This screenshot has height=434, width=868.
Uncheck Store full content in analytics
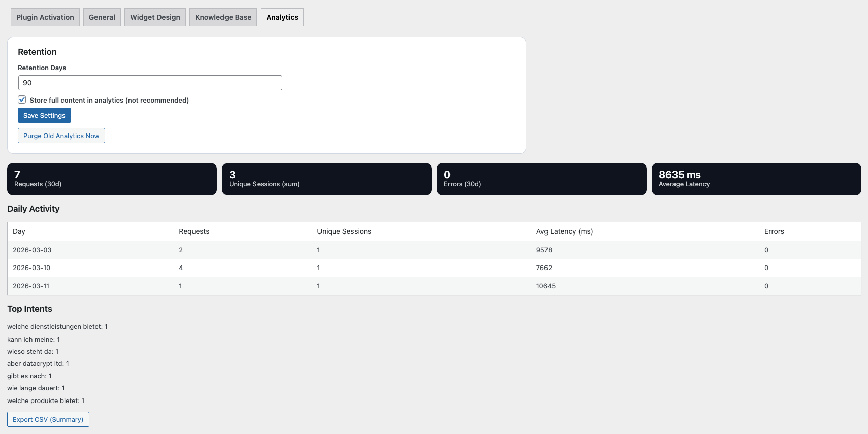[22, 99]
